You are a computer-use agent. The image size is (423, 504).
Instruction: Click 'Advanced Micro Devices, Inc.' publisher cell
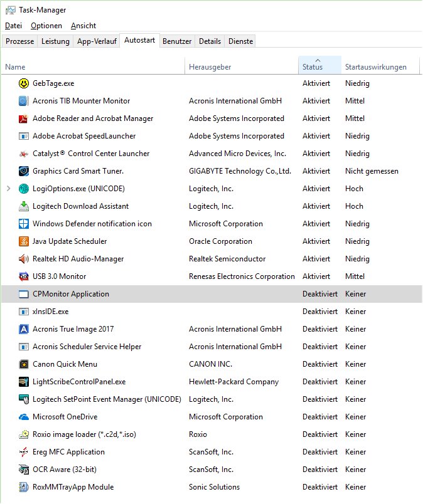(238, 154)
